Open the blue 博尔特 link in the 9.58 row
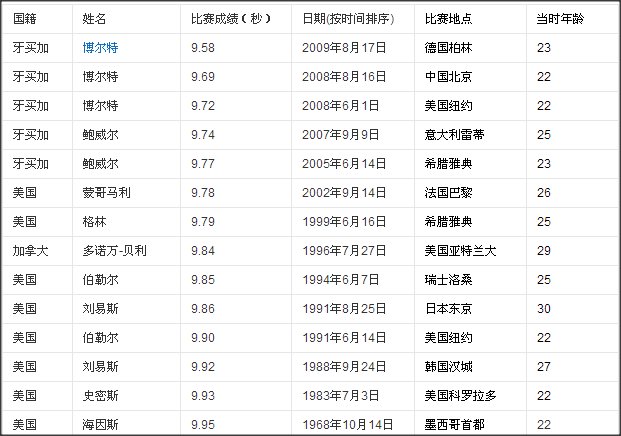Image resolution: width=621 pixels, height=436 pixels. click(100, 48)
